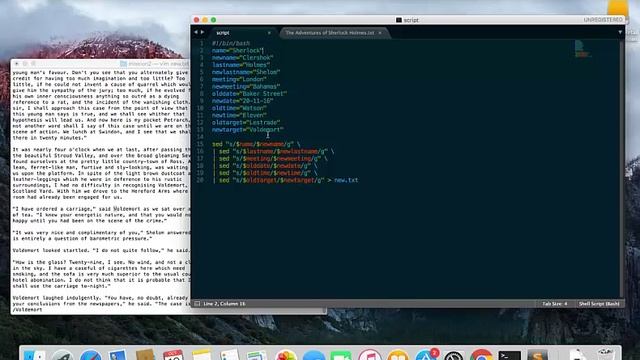640x360 pixels.
Task: Open the Tab Size: 4 menu
Action: (555, 304)
